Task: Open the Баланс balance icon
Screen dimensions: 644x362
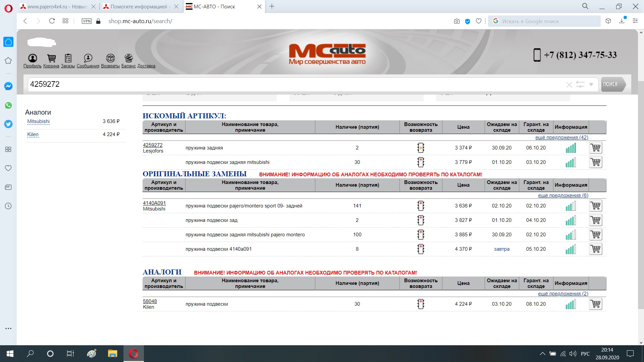Action: pos(128,59)
